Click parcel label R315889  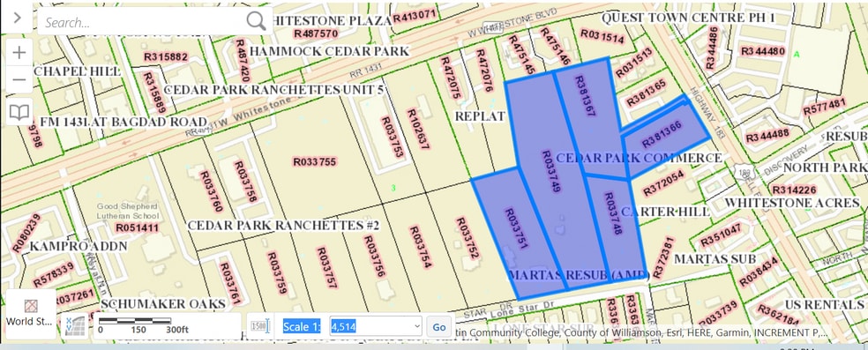click(x=153, y=93)
